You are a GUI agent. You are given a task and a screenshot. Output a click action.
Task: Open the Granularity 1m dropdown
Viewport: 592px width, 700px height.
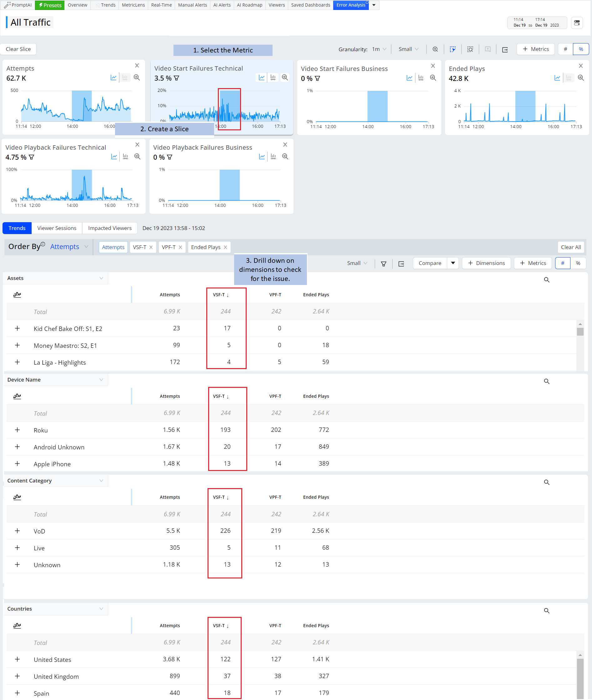coord(379,49)
